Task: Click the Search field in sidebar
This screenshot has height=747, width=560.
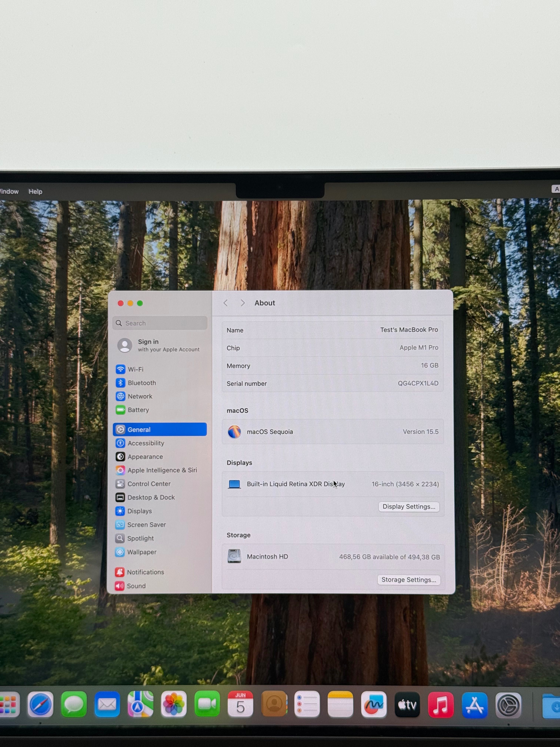Action: 160,323
